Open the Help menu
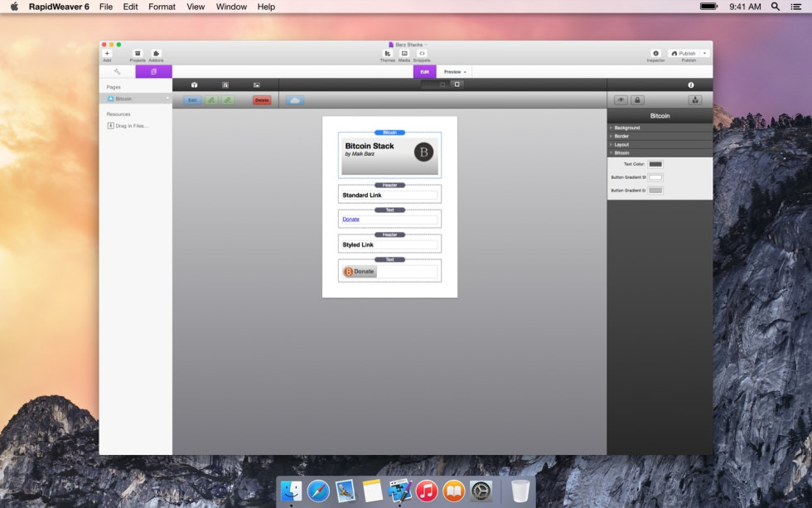 coord(266,7)
